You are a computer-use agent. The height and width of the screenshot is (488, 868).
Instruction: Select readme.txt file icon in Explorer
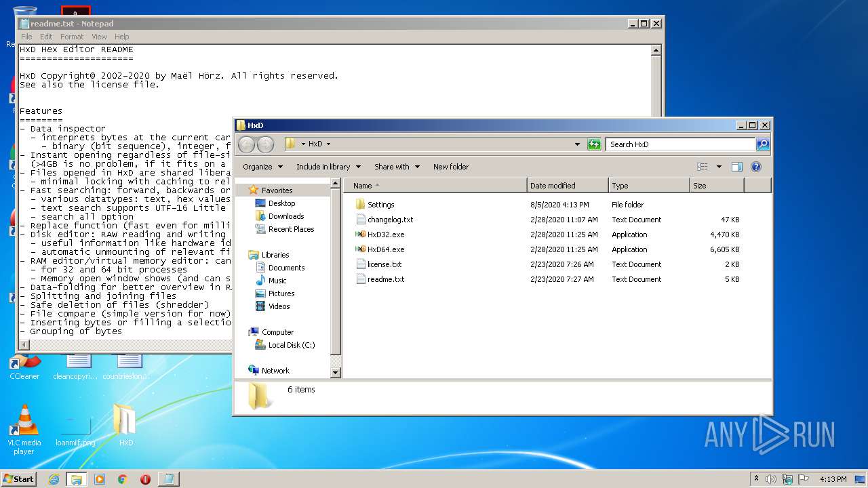[x=361, y=279]
